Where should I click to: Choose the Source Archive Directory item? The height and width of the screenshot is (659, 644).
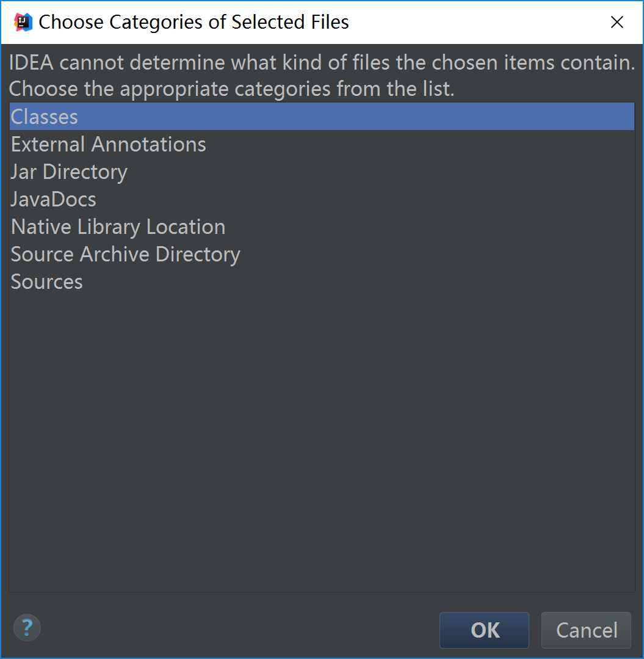[322, 254]
